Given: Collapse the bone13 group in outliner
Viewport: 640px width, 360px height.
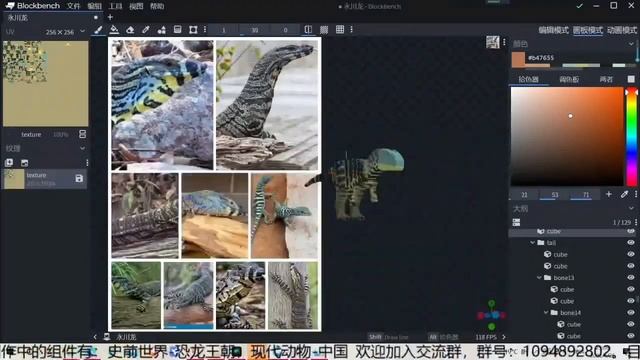Looking at the screenshot, I should pos(539,278).
